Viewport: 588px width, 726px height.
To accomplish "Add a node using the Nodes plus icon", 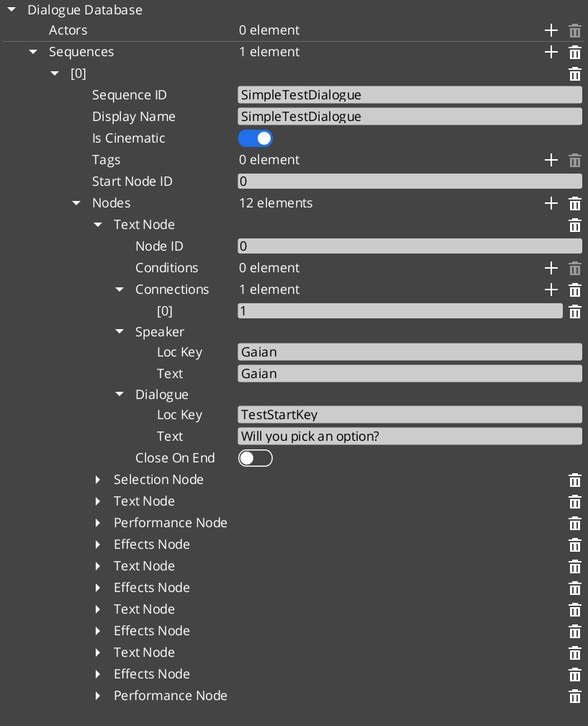I will click(x=551, y=203).
